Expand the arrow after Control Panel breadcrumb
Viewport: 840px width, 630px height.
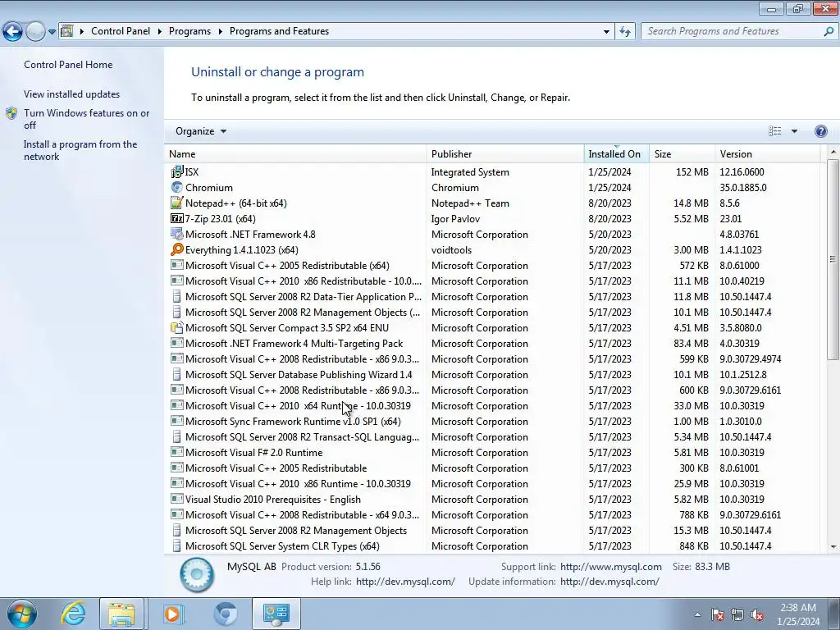click(x=160, y=32)
